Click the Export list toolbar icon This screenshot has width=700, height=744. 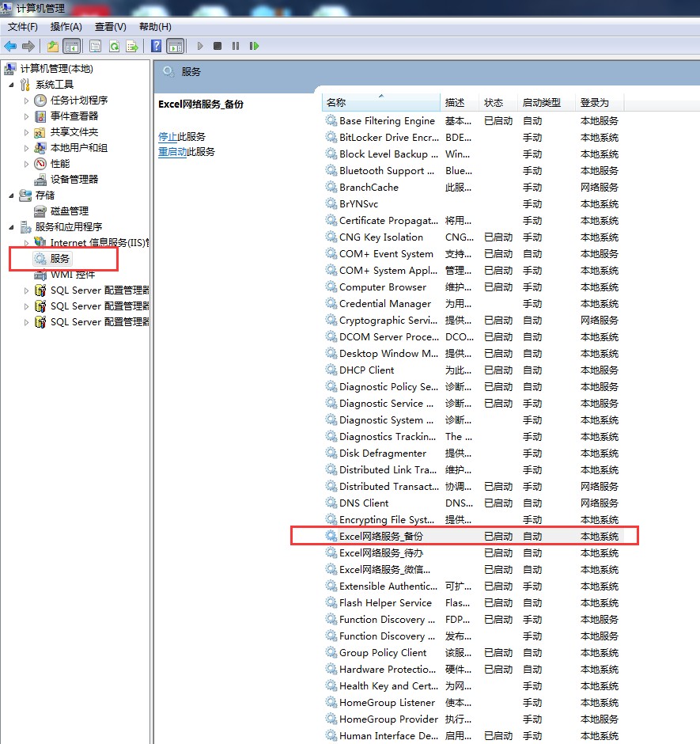pyautogui.click(x=132, y=46)
